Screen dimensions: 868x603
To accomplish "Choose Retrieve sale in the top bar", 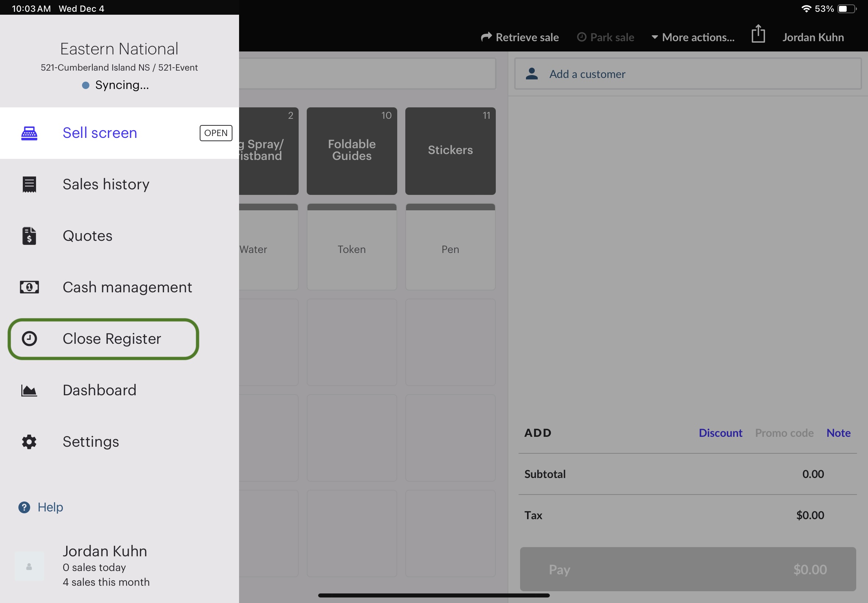I will tap(520, 38).
